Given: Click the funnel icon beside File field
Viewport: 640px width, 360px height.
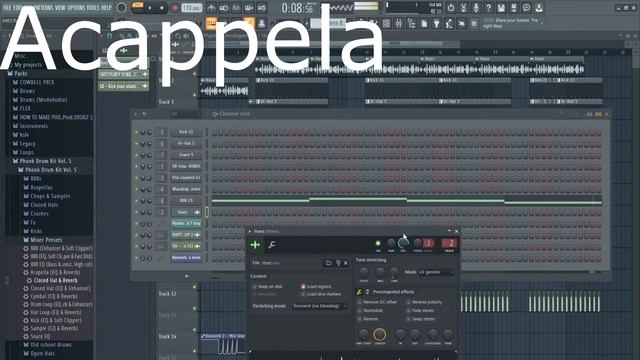Looking at the screenshot, I should coord(338,263).
